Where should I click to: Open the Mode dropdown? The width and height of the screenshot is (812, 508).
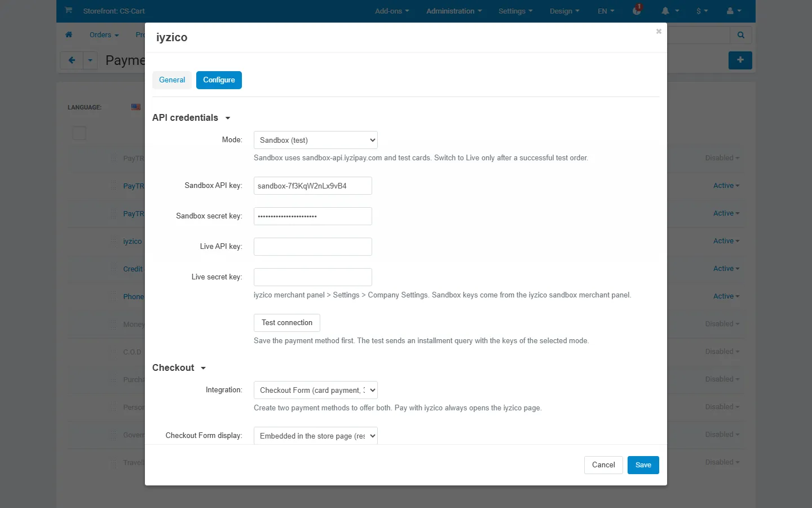tap(316, 140)
